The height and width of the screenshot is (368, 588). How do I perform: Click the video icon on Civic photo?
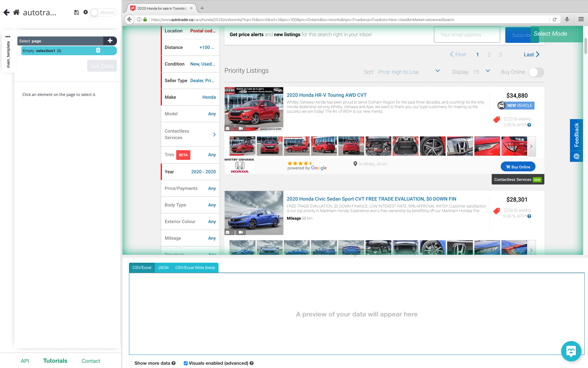pyautogui.click(x=241, y=232)
